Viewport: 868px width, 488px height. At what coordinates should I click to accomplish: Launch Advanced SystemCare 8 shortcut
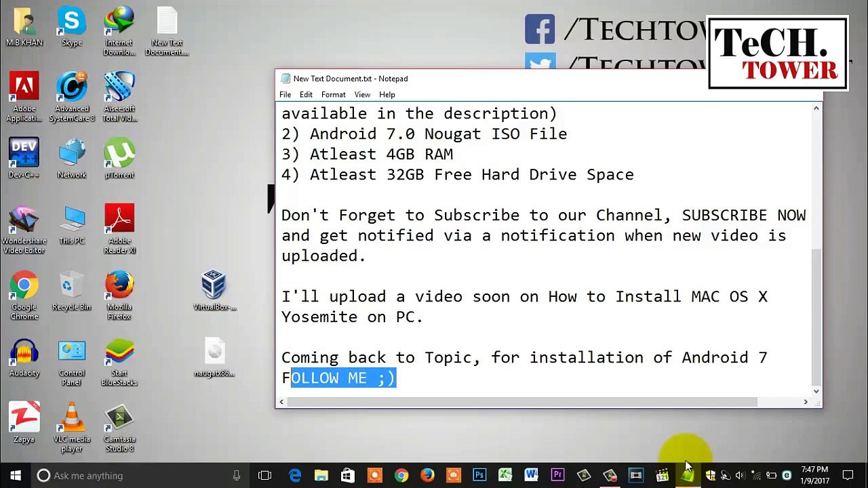coord(72,98)
